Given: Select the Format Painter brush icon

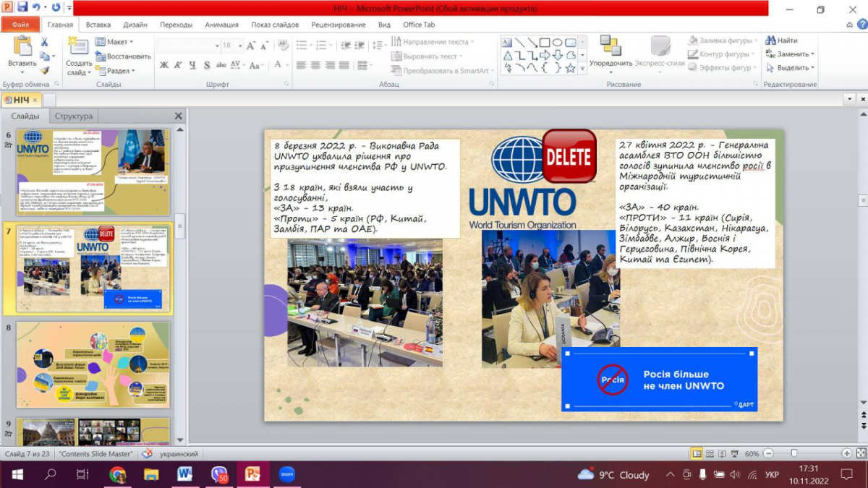Looking at the screenshot, I should [x=45, y=70].
